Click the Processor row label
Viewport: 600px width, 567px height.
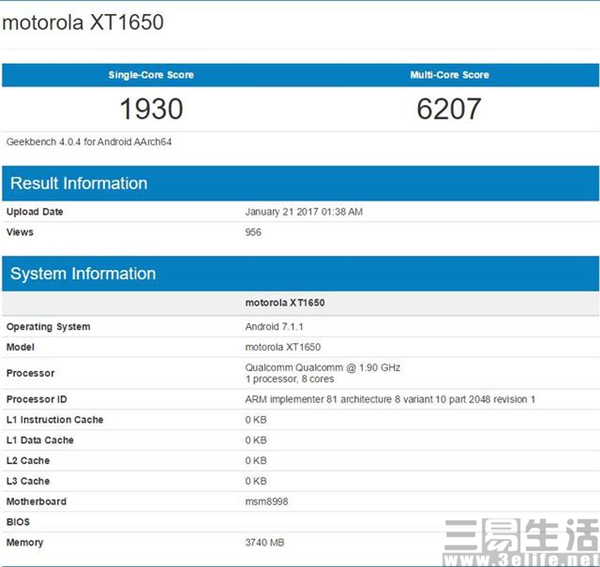(31, 373)
